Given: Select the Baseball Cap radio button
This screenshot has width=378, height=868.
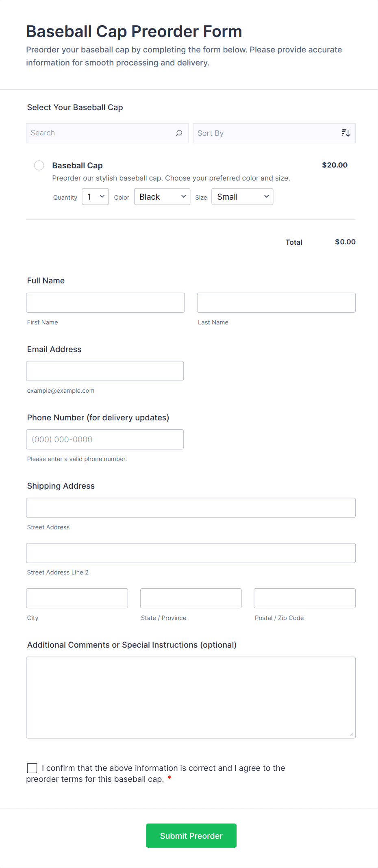Looking at the screenshot, I should click(x=39, y=165).
